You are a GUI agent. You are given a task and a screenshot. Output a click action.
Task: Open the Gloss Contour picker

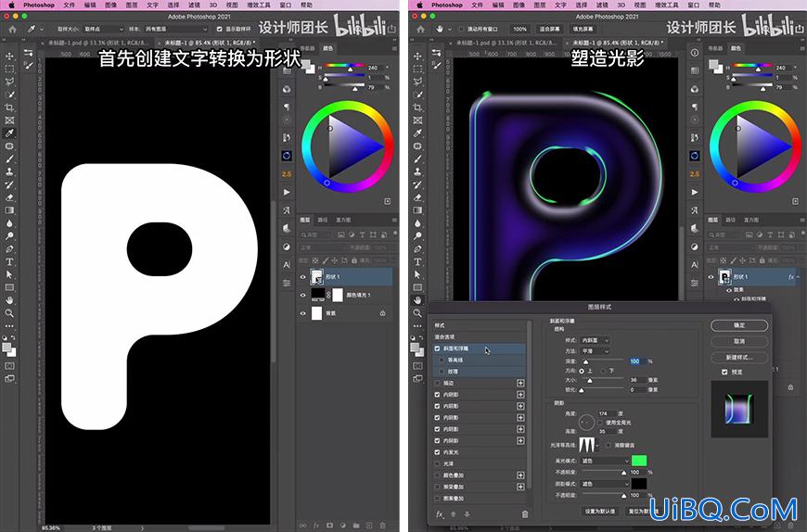point(589,445)
